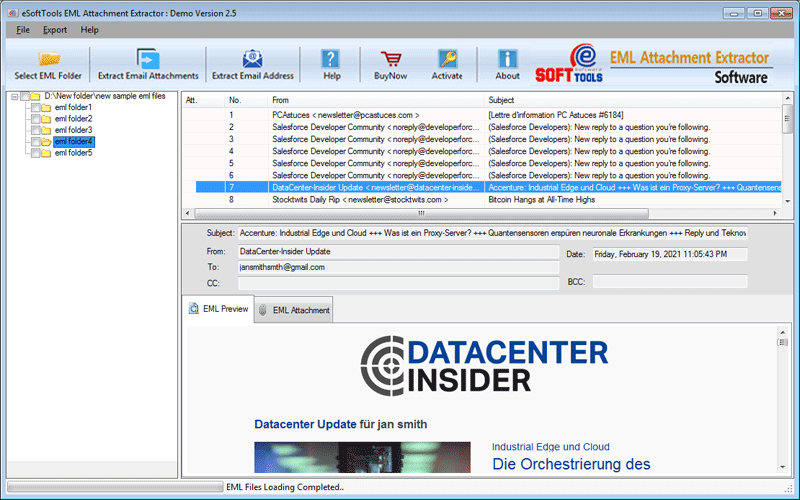800x500 pixels.
Task: Click the To field with jansmithsmth@gmail.com
Action: coord(398,267)
